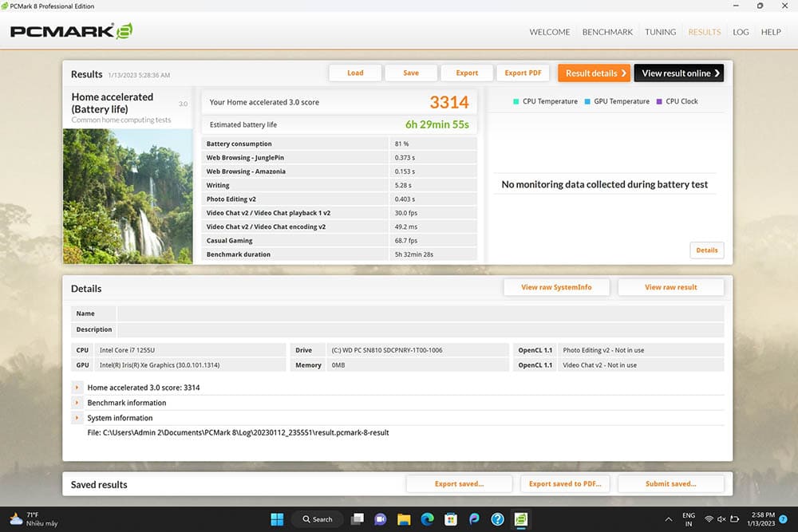Click the PCMark 8 taskbar icon
The height and width of the screenshot is (532, 798).
[521, 519]
